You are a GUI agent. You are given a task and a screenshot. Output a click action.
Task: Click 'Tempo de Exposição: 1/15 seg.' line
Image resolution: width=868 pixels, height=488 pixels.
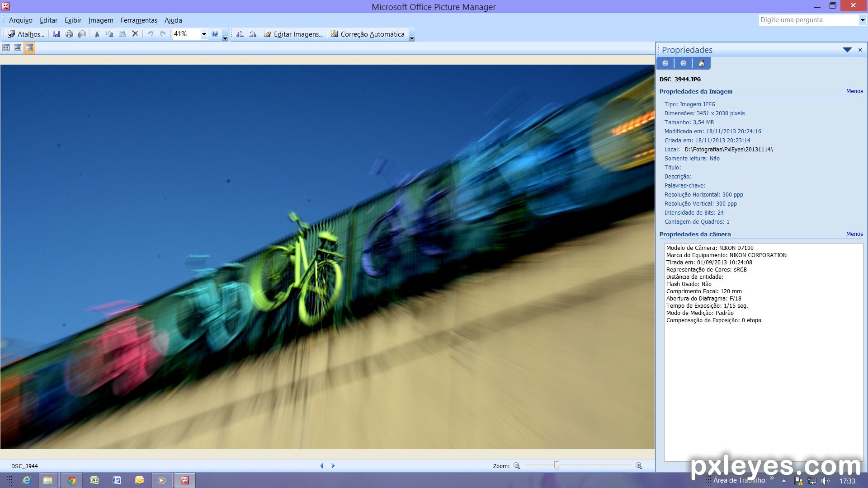[707, 306]
